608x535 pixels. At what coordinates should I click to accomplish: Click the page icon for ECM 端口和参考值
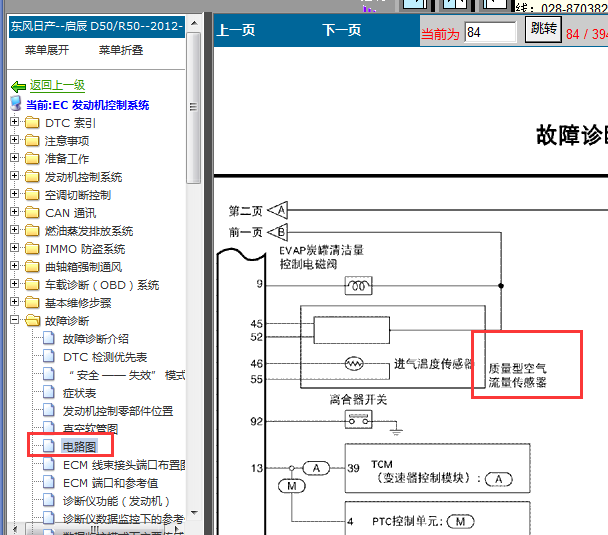pos(48,482)
